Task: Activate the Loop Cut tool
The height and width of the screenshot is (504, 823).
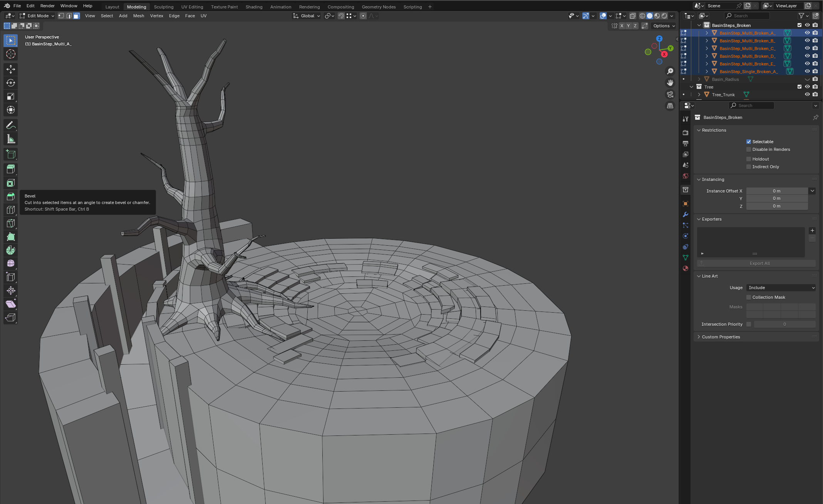Action: (11, 210)
